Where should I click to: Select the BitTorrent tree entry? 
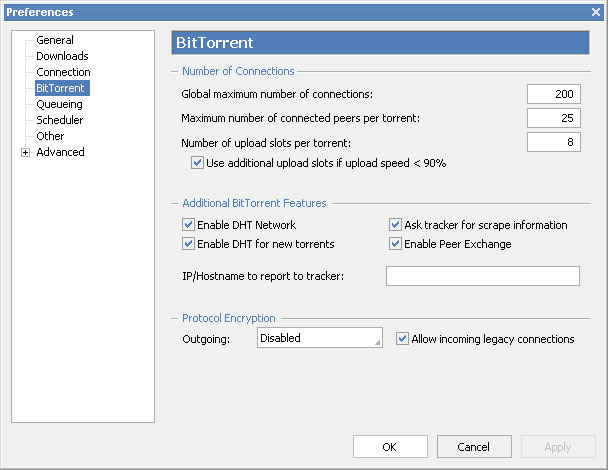pos(62,88)
